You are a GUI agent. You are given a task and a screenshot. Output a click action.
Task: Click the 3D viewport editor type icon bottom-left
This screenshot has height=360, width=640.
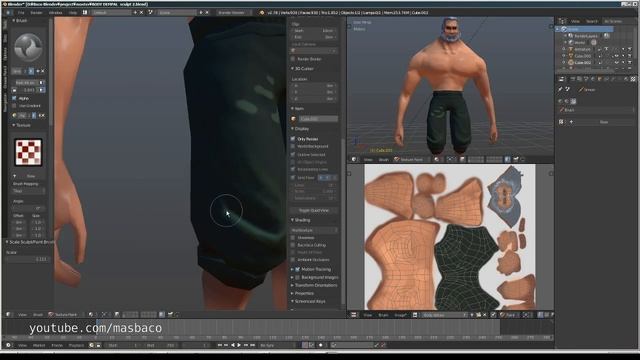8,315
